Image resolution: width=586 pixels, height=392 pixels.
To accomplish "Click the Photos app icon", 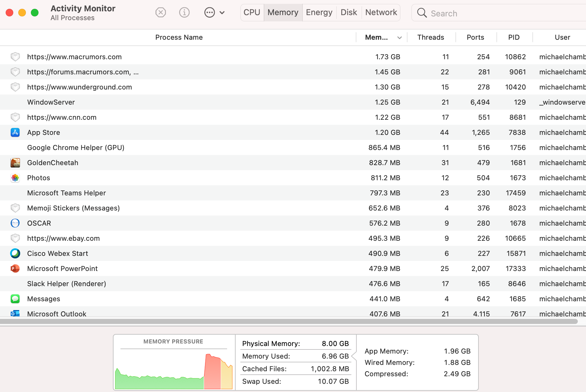I will point(15,178).
